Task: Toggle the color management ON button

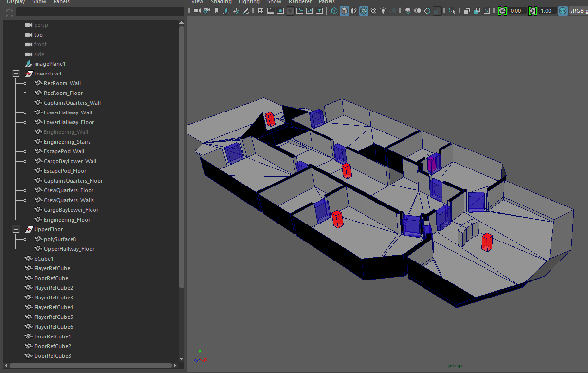Action: click(x=563, y=11)
